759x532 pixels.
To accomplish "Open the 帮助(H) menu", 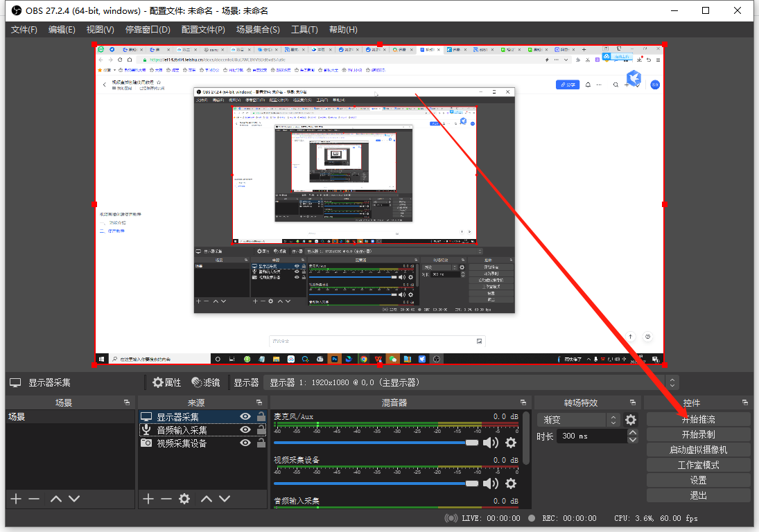I will [343, 30].
